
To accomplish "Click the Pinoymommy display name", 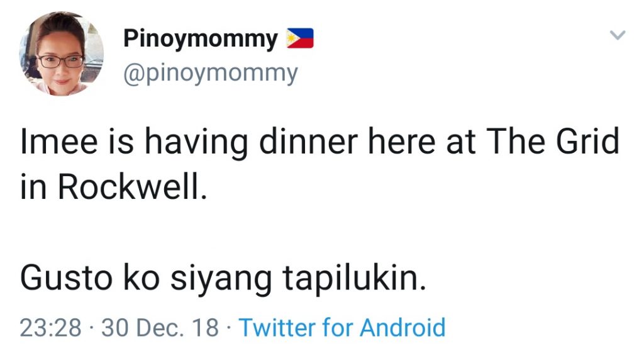I will tap(200, 39).
